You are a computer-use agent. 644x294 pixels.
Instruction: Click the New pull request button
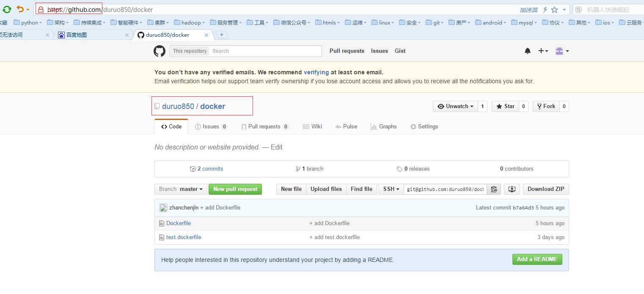235,189
